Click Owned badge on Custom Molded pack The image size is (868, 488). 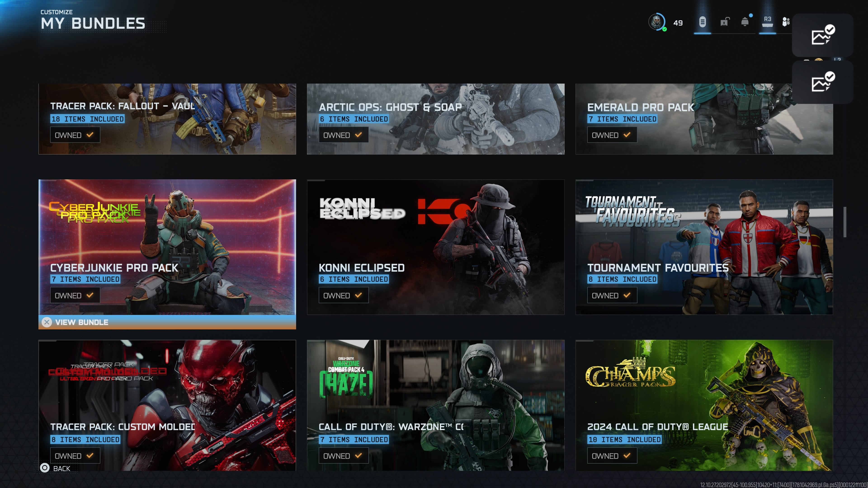pyautogui.click(x=75, y=456)
